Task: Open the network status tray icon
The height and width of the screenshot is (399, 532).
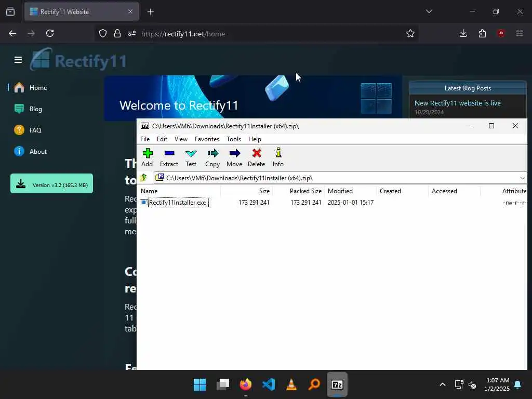Action: (459, 384)
